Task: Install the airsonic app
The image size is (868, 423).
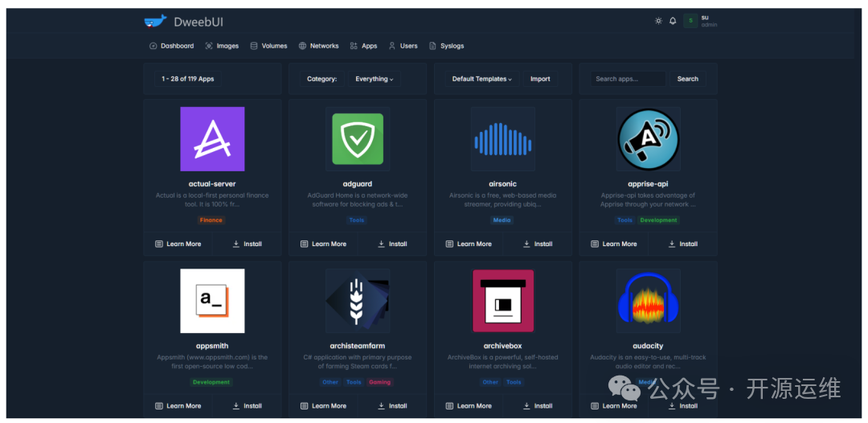Action: (538, 244)
